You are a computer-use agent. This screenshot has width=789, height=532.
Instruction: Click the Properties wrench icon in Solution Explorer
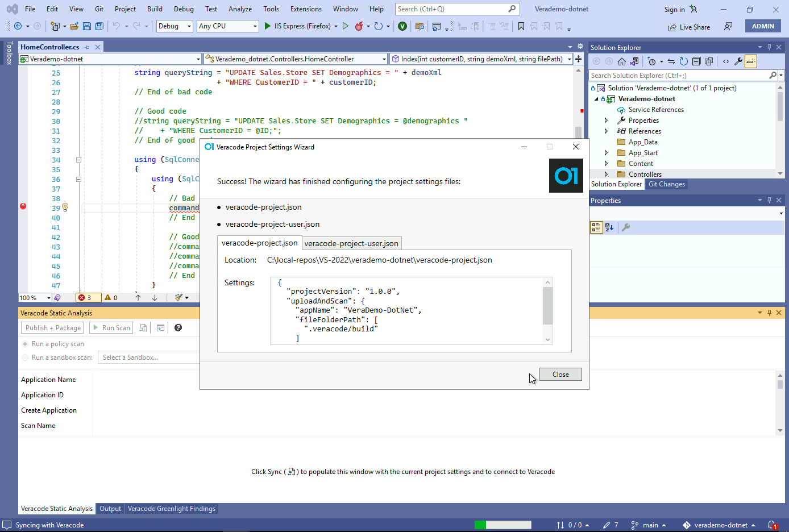click(x=738, y=61)
